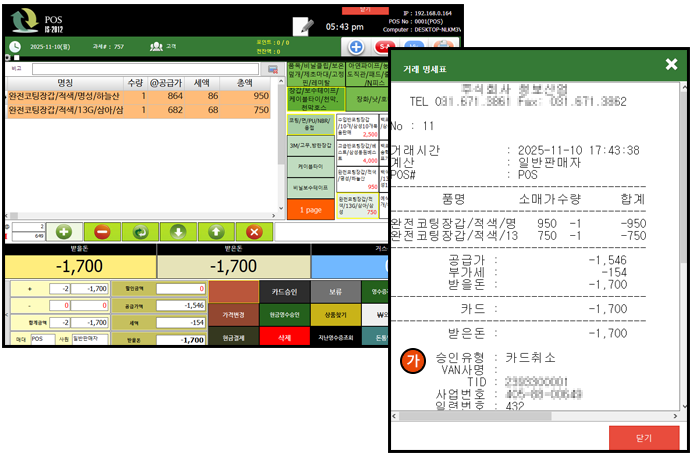Click the 공급가액 field showing -1,546
The width and height of the screenshot is (696, 461).
coord(181,306)
